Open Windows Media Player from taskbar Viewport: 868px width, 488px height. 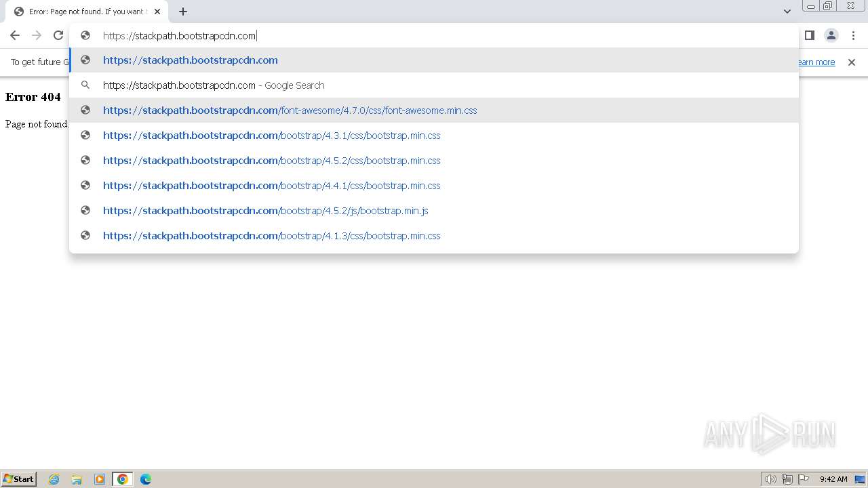[100, 479]
